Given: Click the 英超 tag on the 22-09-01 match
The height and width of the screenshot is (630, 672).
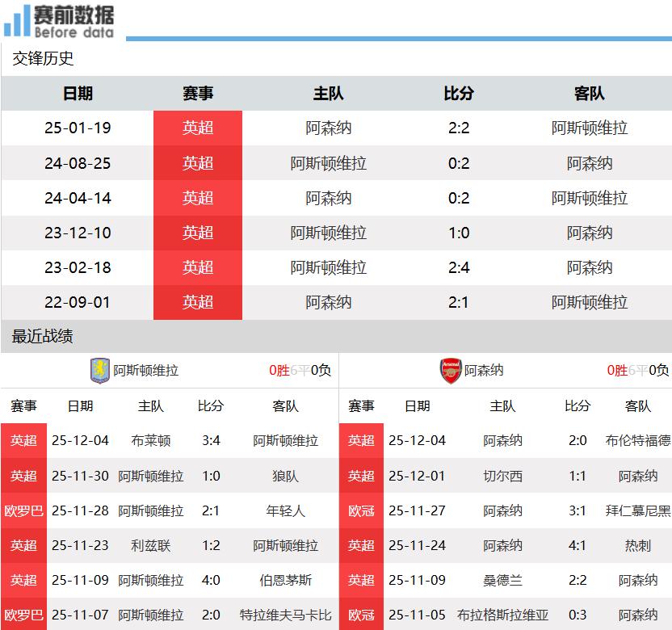Looking at the screenshot, I should tap(198, 302).
